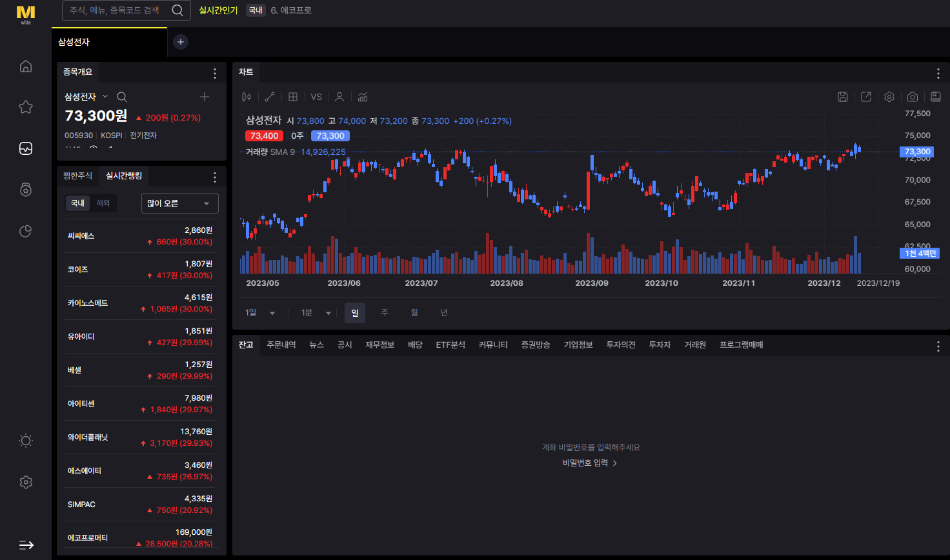Open the 많이 오른 sort dropdown
The image size is (950, 560).
(x=180, y=203)
